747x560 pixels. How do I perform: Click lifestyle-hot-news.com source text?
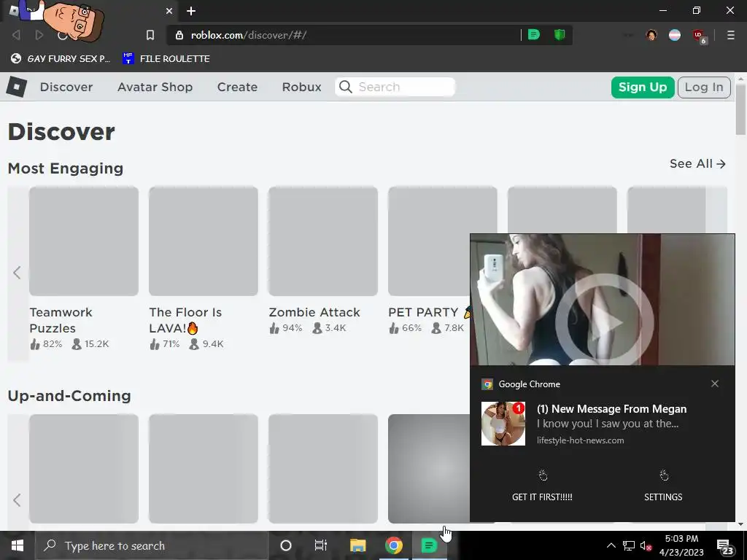(x=580, y=440)
